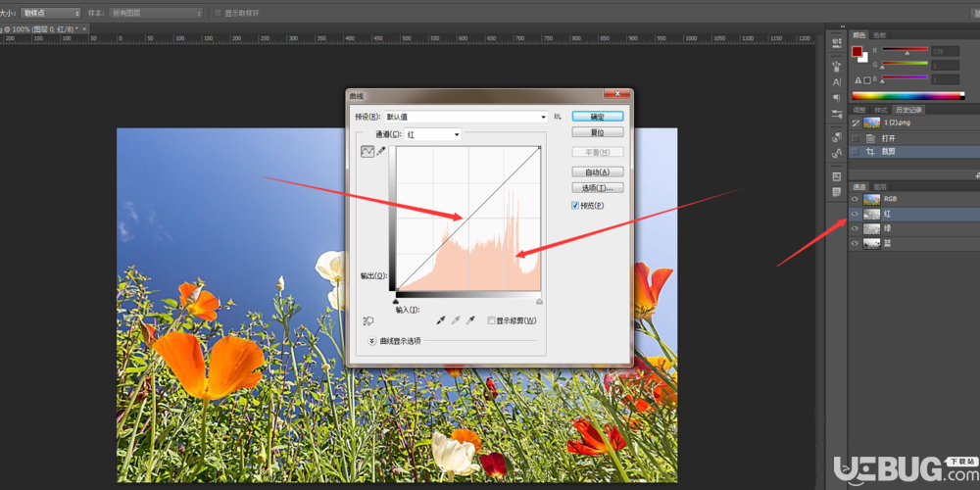
Task: Click the crop icon in history list
Action: pos(870,152)
